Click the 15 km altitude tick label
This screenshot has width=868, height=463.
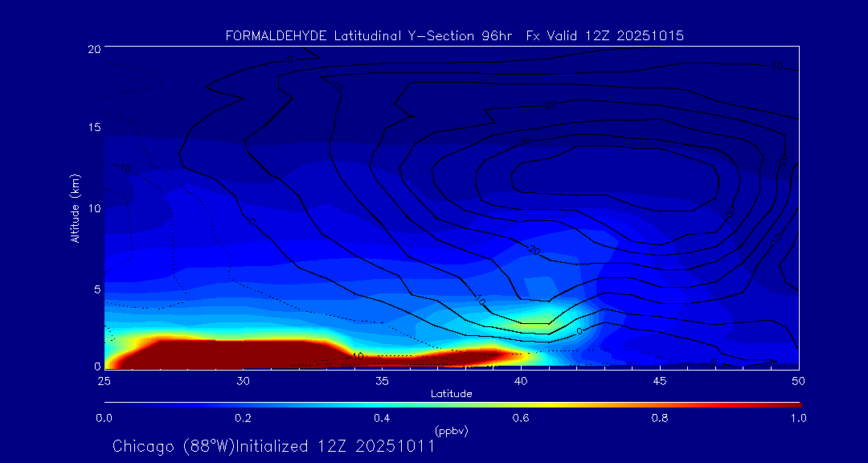coord(92,128)
